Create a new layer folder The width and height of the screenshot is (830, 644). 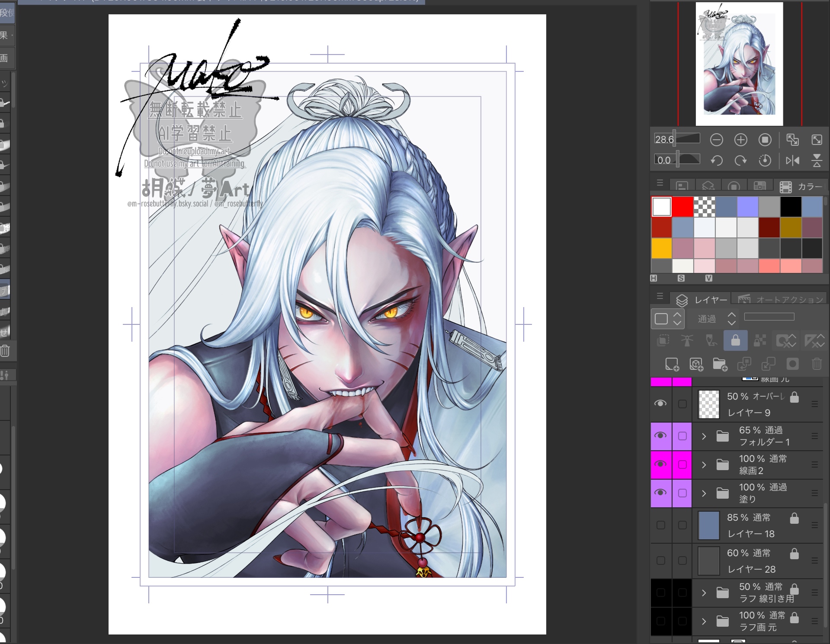[x=720, y=364]
